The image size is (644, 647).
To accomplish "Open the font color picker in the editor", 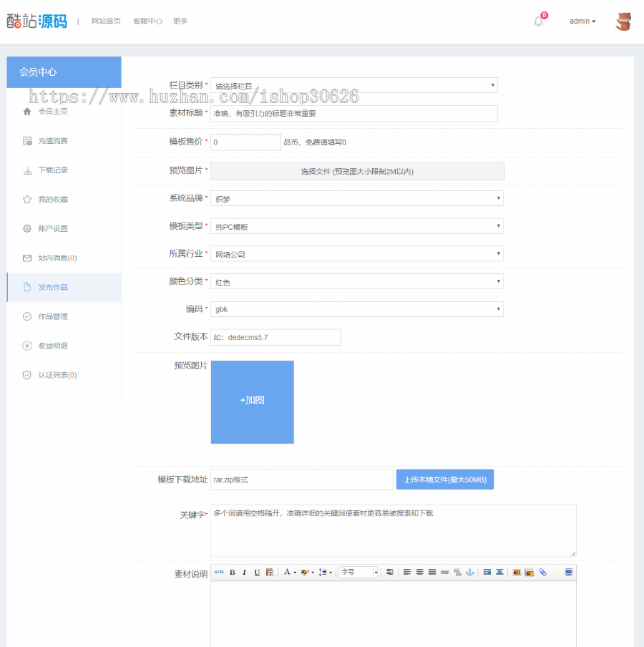I will 288,572.
